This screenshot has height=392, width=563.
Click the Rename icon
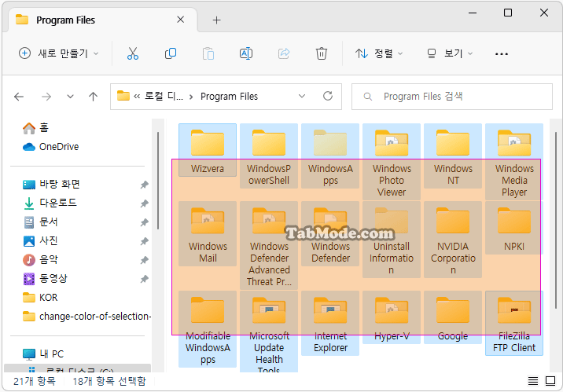coord(246,53)
